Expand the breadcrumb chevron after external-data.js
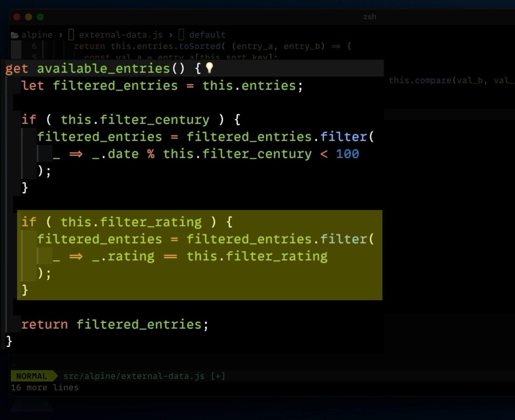 click(171, 35)
